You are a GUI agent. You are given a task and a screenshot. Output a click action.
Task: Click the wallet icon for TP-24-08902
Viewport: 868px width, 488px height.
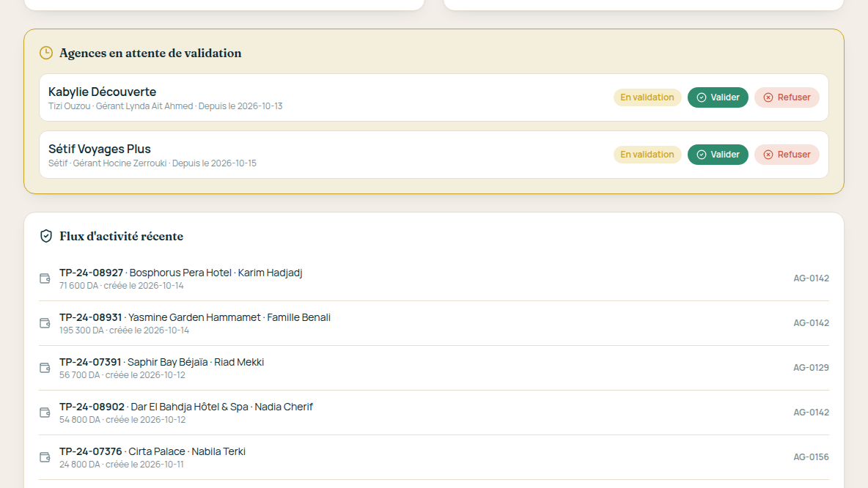[x=45, y=413]
